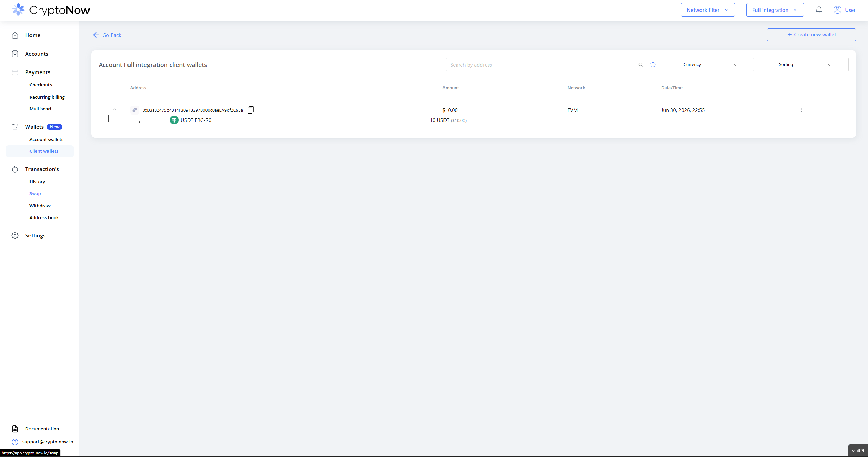The image size is (868, 457).
Task: Click support@crypto-now.io email link
Action: (47, 442)
